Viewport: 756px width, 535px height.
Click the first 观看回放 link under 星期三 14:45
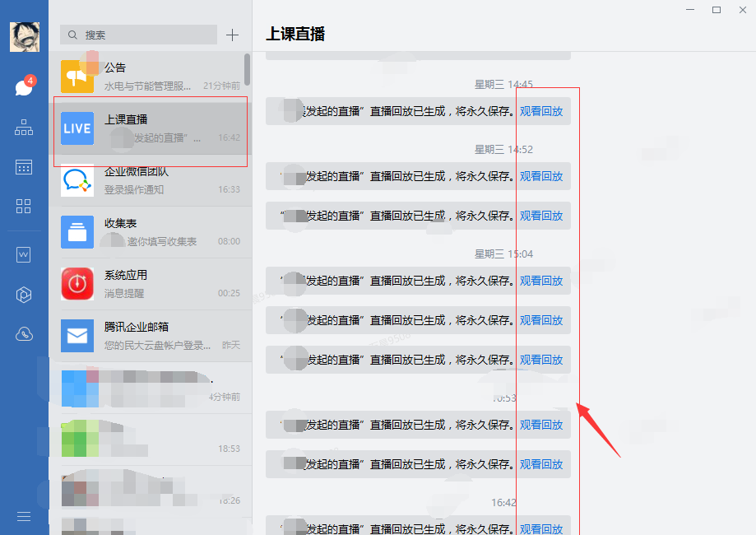click(x=542, y=110)
